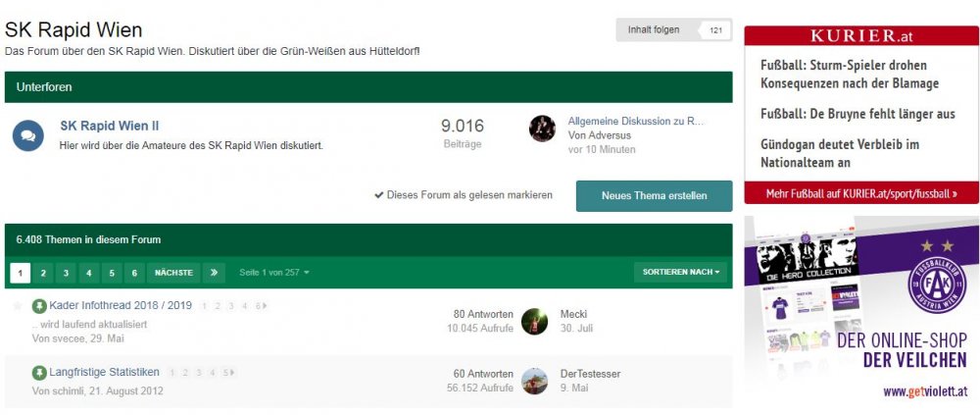Open www.getviolett.at shop link
The image size is (980, 415).
pos(926,391)
